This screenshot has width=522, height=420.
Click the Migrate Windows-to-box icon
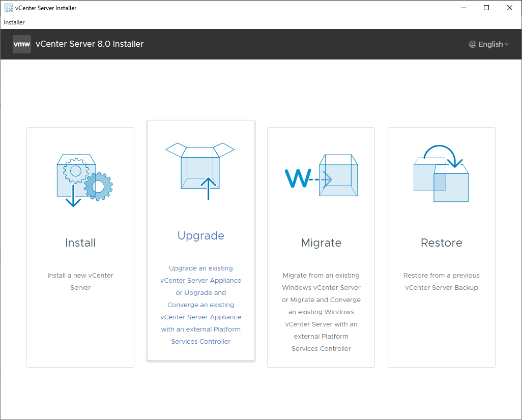321,175
